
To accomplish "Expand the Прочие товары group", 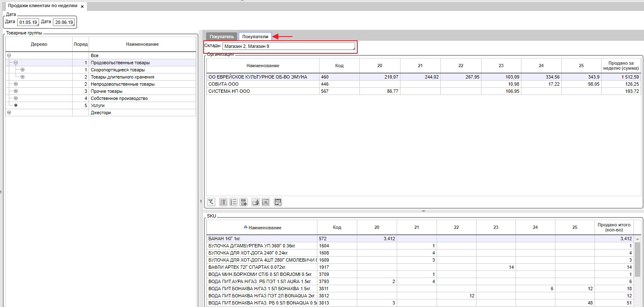I will 16,91.
